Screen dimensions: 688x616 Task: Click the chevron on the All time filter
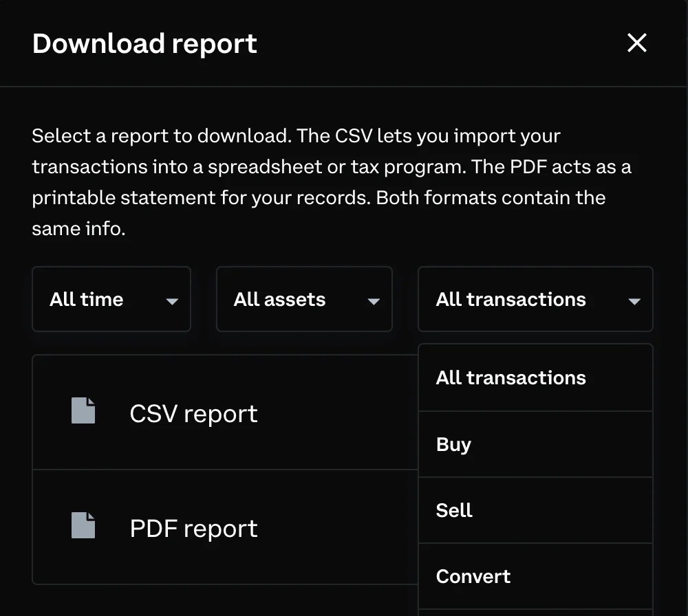click(x=171, y=300)
